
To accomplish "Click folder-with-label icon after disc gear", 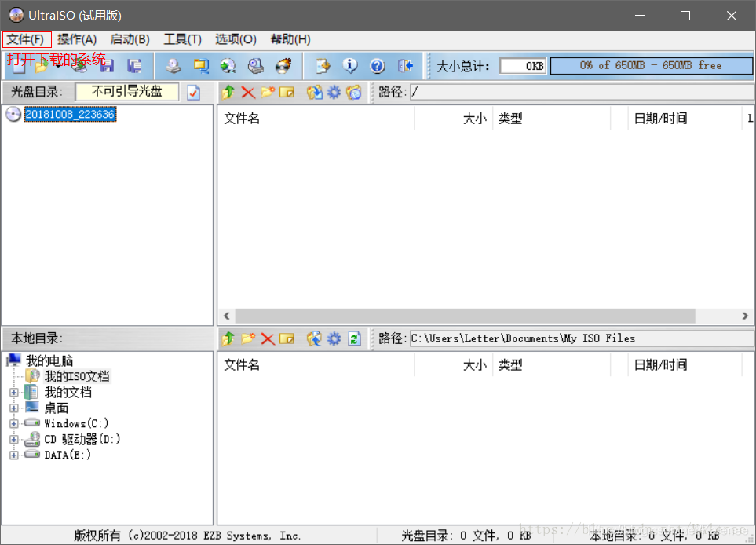I will click(354, 92).
